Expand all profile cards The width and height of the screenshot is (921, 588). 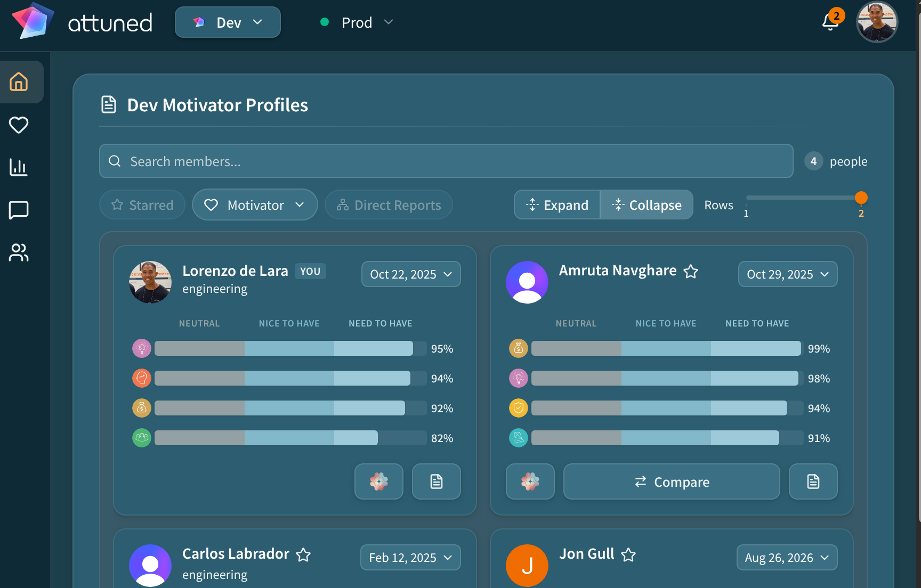(x=558, y=205)
